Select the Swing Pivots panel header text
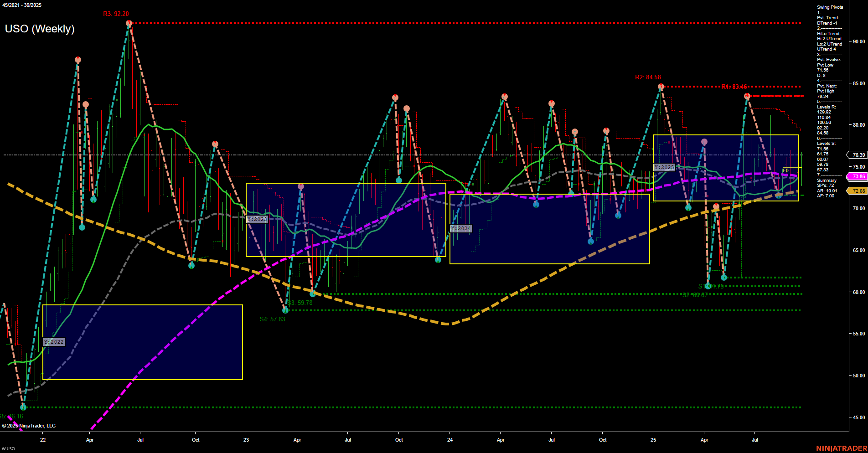 [x=829, y=7]
